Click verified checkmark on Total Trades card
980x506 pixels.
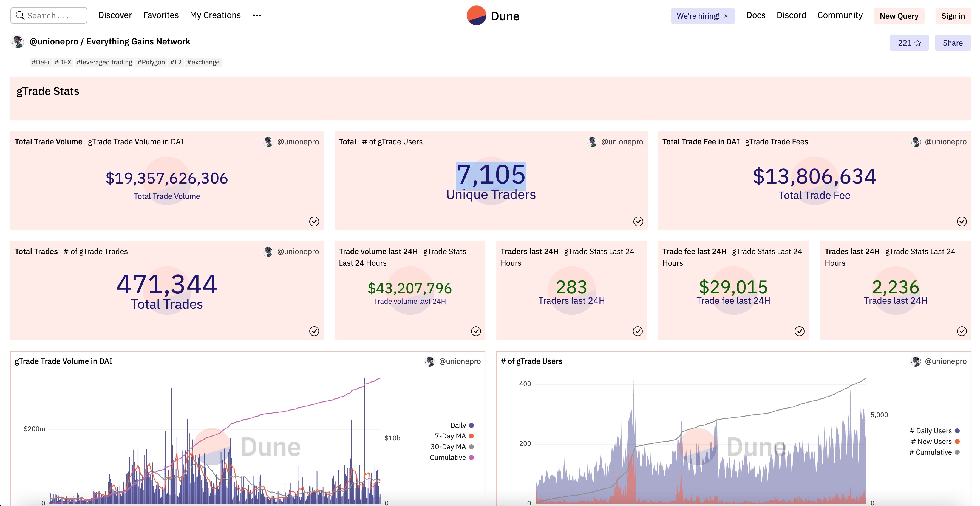click(x=314, y=331)
